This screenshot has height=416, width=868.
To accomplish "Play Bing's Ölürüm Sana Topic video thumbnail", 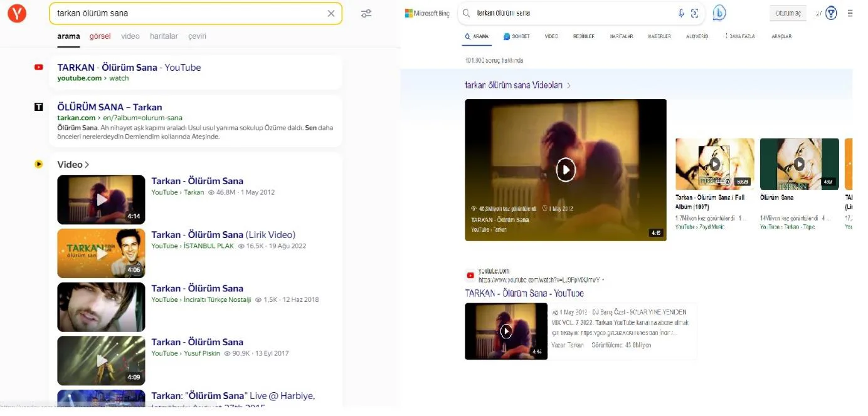I will tap(799, 164).
